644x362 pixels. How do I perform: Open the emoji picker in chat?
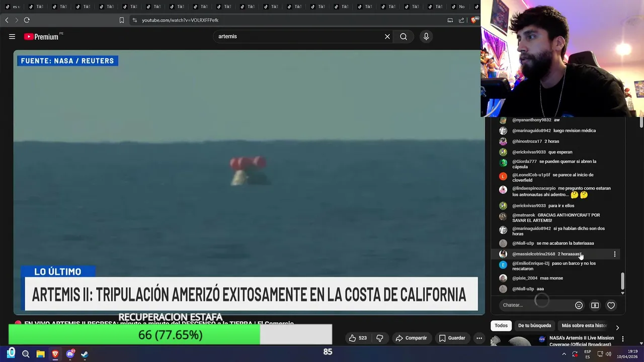(x=579, y=305)
